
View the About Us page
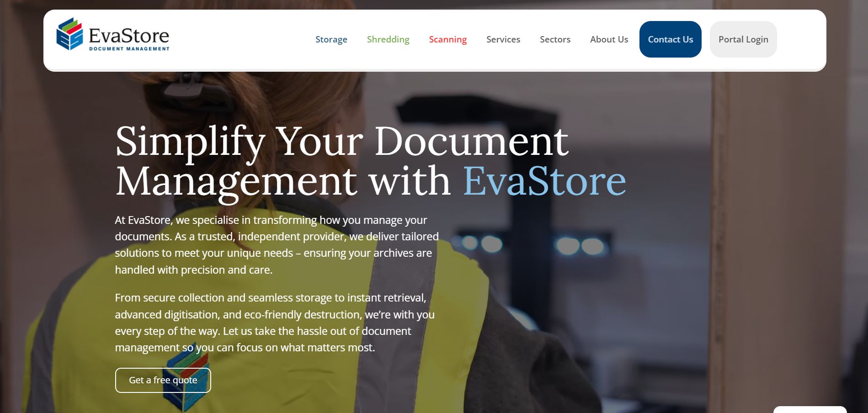point(608,39)
